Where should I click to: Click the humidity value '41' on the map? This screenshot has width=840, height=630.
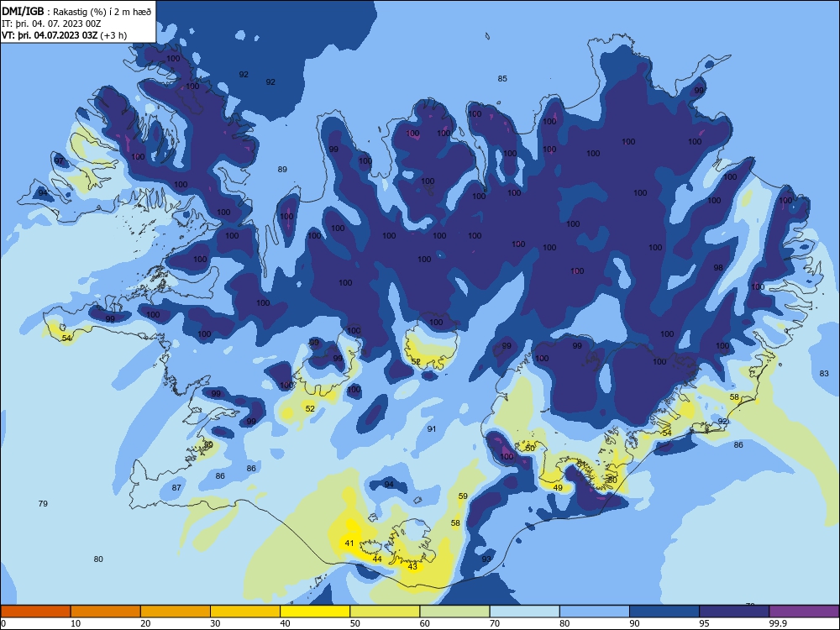(349, 543)
